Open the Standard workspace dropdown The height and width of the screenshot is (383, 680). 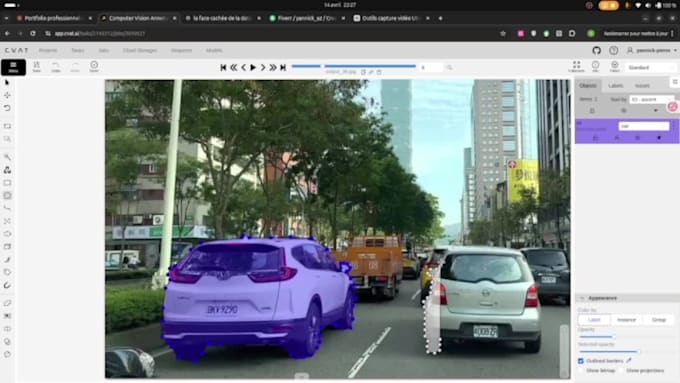pyautogui.click(x=650, y=68)
